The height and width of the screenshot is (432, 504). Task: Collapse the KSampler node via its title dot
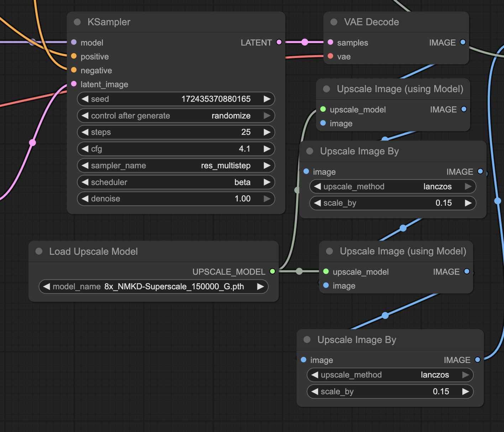tap(77, 22)
